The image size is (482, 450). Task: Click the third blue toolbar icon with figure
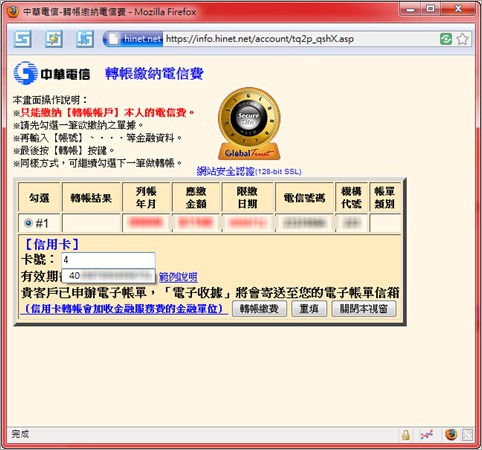coord(85,39)
